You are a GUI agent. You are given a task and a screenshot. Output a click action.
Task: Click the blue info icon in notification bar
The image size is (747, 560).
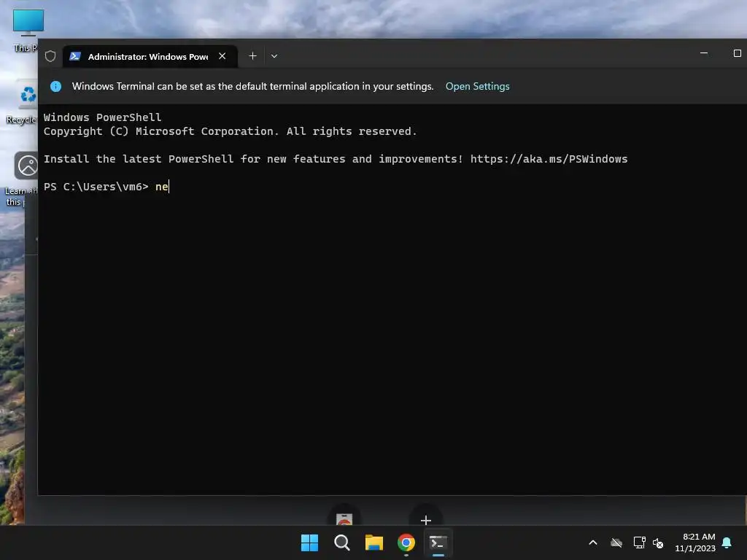point(55,86)
